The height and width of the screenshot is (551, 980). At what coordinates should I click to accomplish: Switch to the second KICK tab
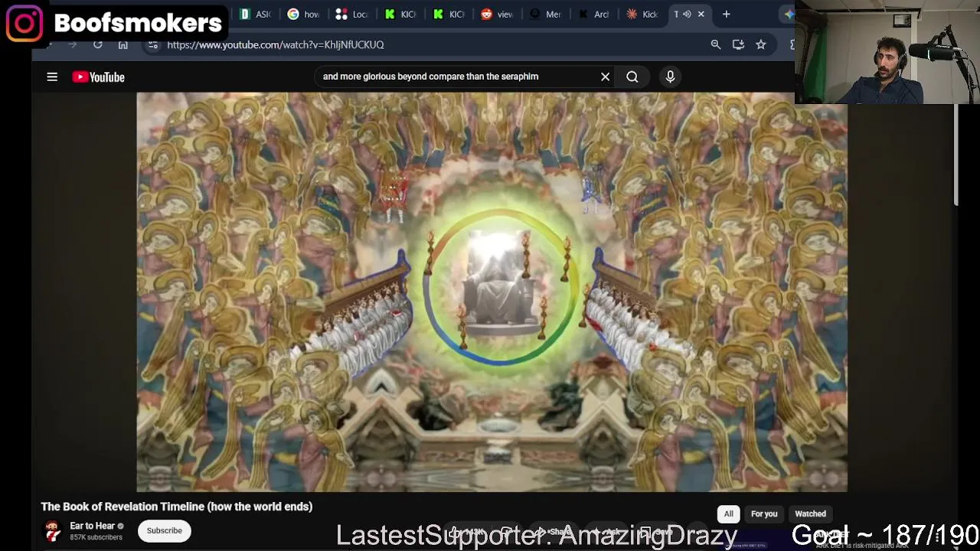448,14
